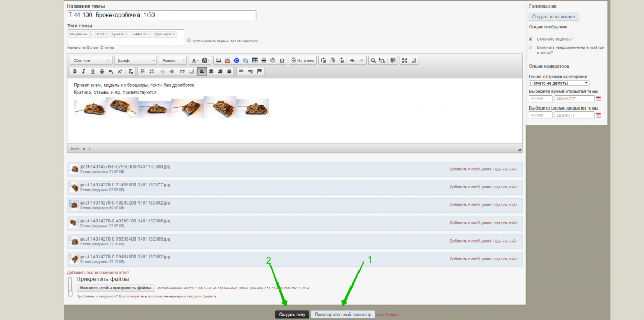Screen dimensions: 644x320
Task: Maximize the editor with the fullscreen icon
Action: click(x=405, y=61)
